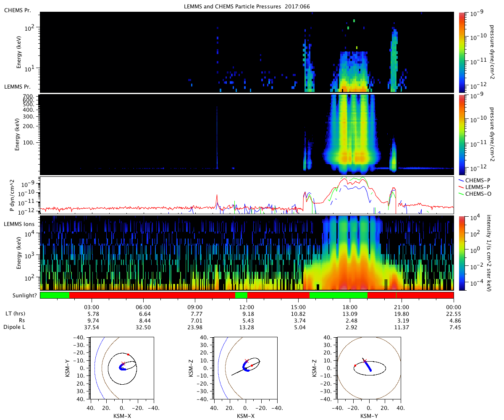Click the first green segment of the Sunlight bar
The width and height of the screenshot is (504, 420).
[x=55, y=295]
